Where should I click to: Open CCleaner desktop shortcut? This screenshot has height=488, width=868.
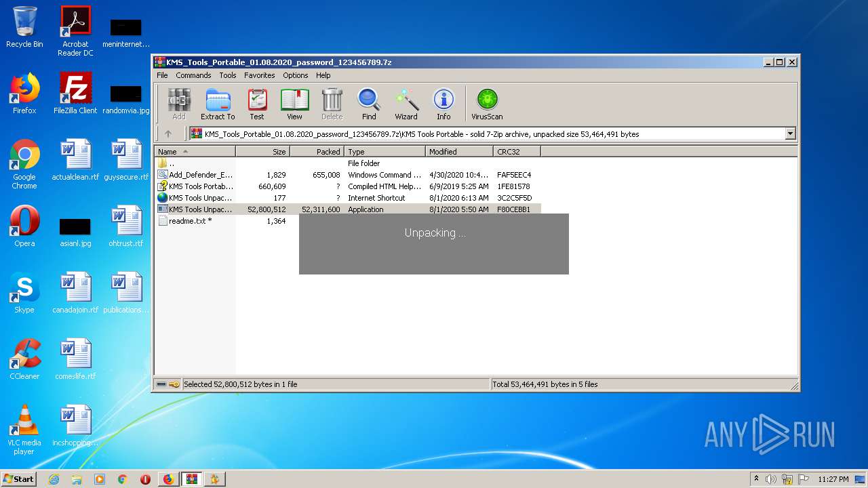(24, 359)
